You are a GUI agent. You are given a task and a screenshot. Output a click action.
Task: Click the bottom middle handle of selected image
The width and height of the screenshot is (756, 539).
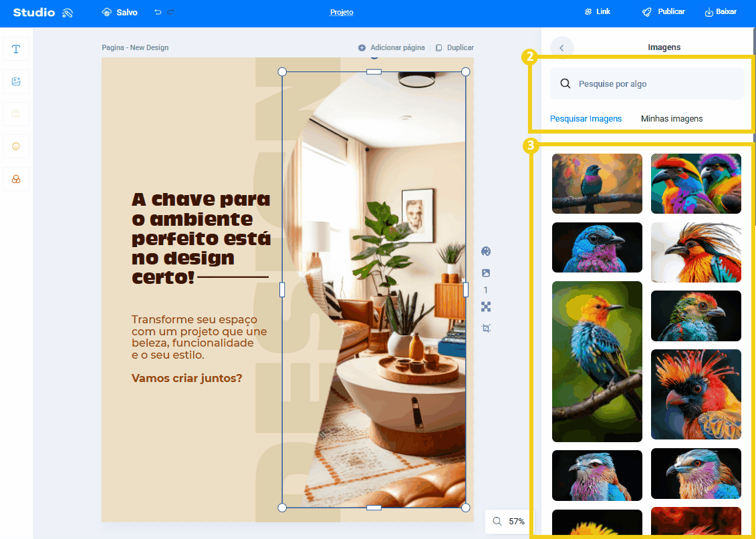(374, 508)
